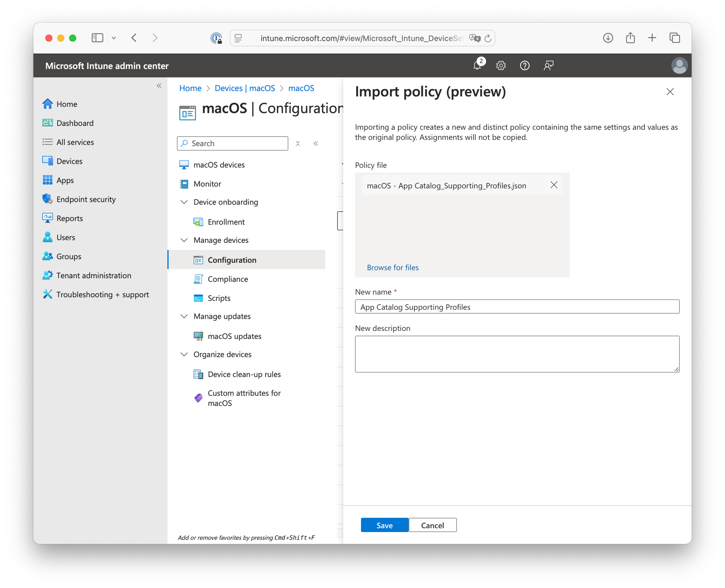Click the Home house icon in sidebar
Screen dimensions: 725x588
click(x=48, y=104)
